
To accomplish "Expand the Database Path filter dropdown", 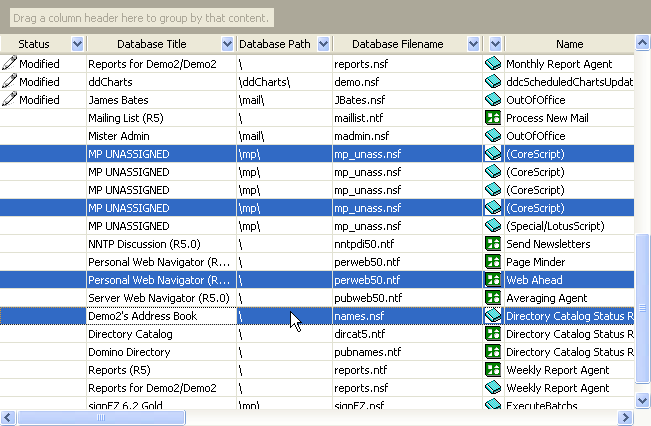I will (x=323, y=44).
